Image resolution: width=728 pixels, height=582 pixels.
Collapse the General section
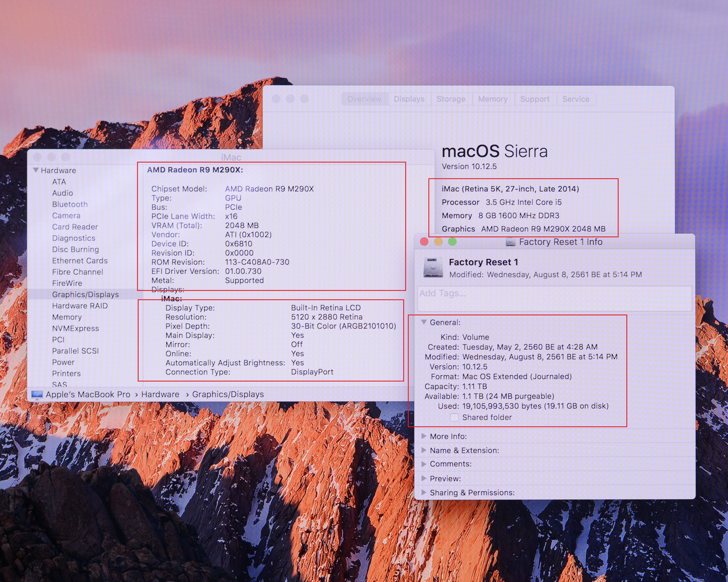pyautogui.click(x=424, y=322)
